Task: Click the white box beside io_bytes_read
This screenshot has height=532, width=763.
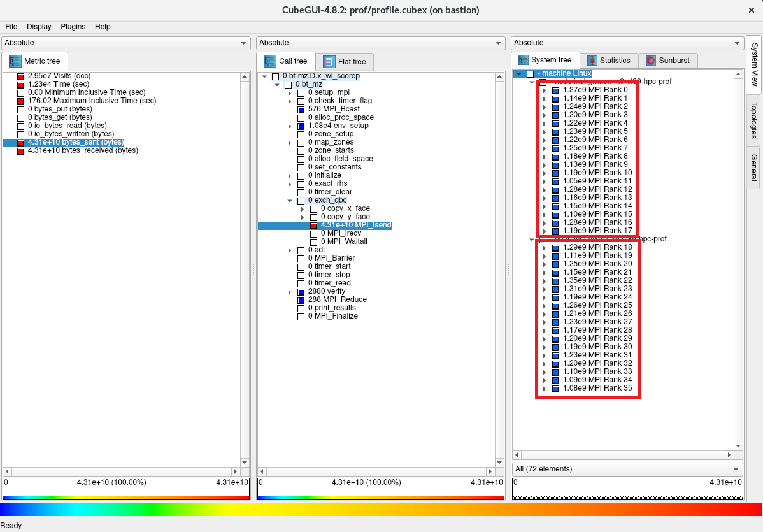Action: pos(20,126)
